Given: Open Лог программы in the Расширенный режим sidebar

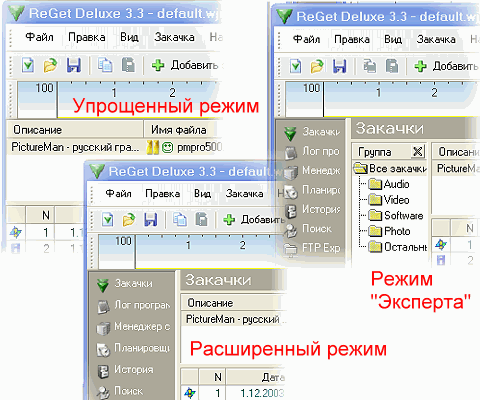Looking at the screenshot, I should tap(134, 305).
